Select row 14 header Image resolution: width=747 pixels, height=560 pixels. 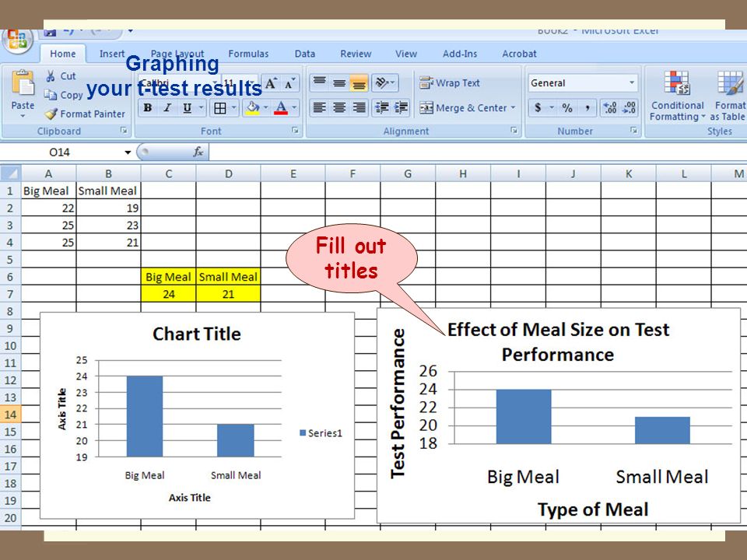pyautogui.click(x=10, y=415)
